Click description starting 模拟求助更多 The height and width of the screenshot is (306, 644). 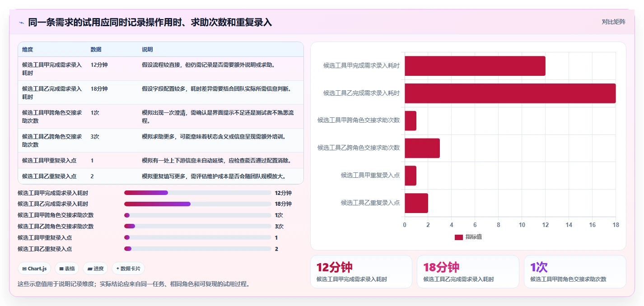point(214,137)
